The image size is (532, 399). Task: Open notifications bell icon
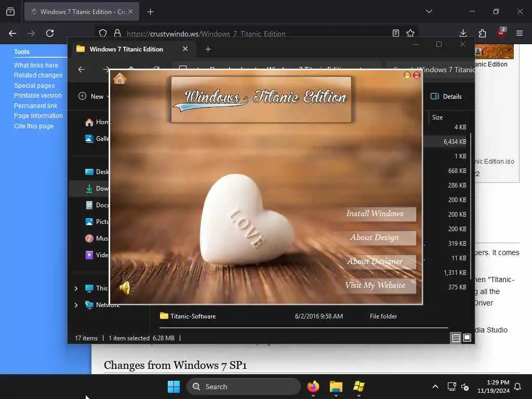point(518,387)
